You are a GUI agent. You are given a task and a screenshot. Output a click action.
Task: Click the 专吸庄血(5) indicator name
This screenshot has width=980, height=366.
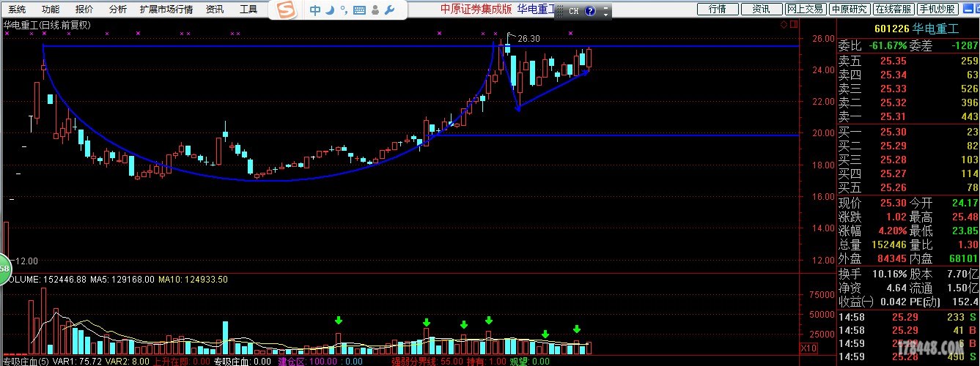[x=26, y=362]
